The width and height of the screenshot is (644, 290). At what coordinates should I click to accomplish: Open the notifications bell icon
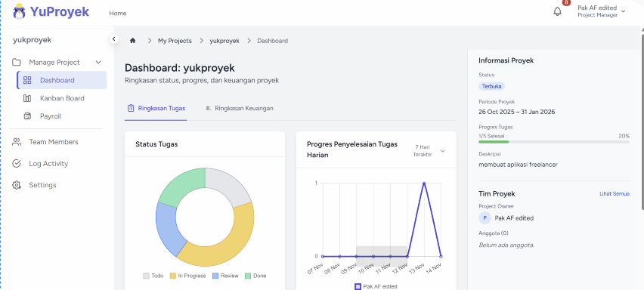point(557,11)
